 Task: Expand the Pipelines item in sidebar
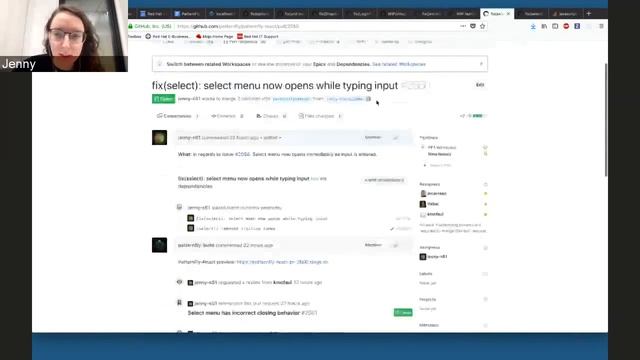tap(425, 165)
